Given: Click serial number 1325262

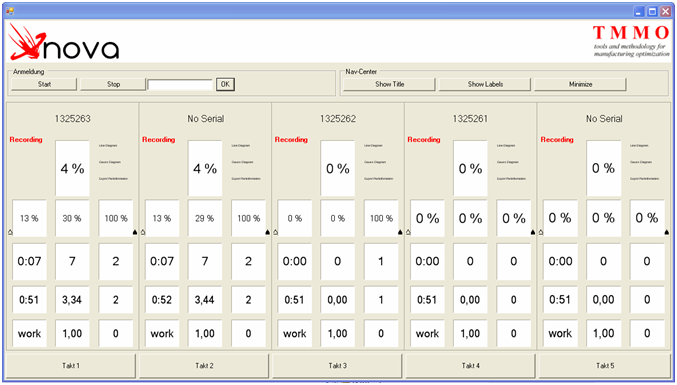Looking at the screenshot, I should pos(338,119).
